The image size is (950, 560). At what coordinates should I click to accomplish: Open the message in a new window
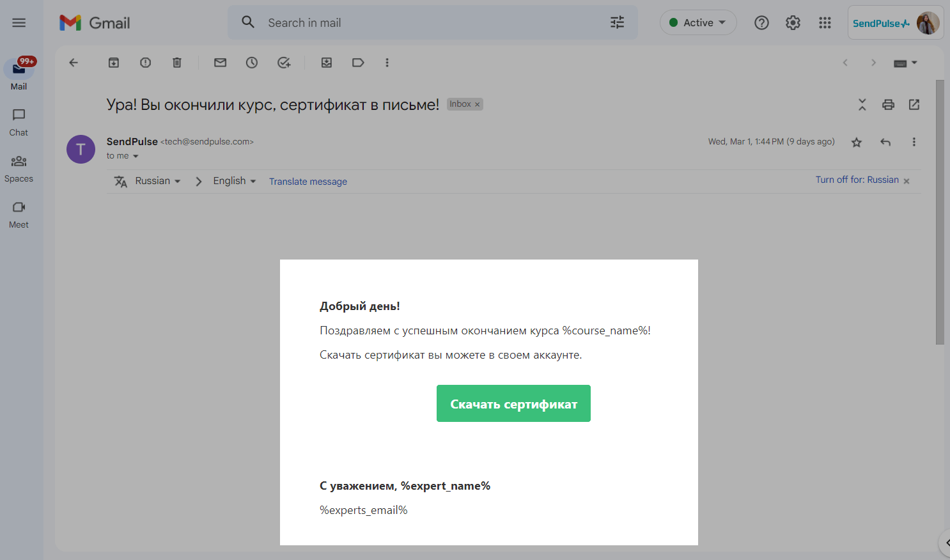[914, 105]
